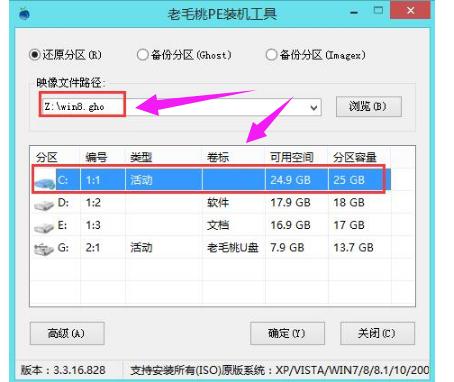
Task: Click the 文档 volume label
Action: click(x=218, y=225)
